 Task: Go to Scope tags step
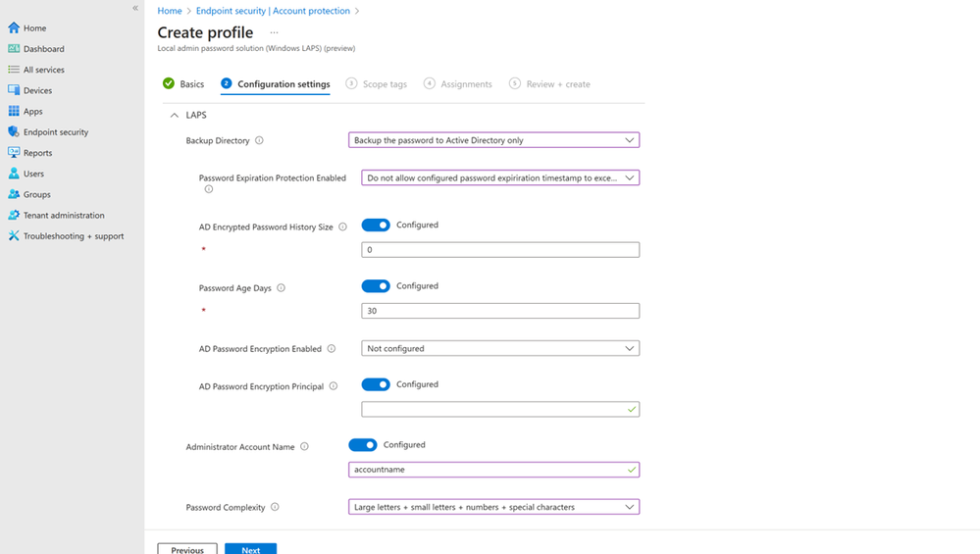[377, 84]
